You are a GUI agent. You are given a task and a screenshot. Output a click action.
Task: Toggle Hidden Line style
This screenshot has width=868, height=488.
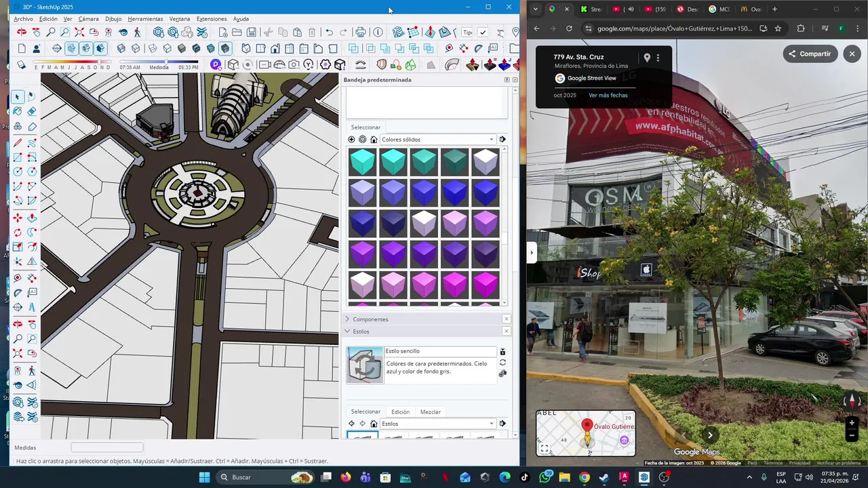[167, 49]
